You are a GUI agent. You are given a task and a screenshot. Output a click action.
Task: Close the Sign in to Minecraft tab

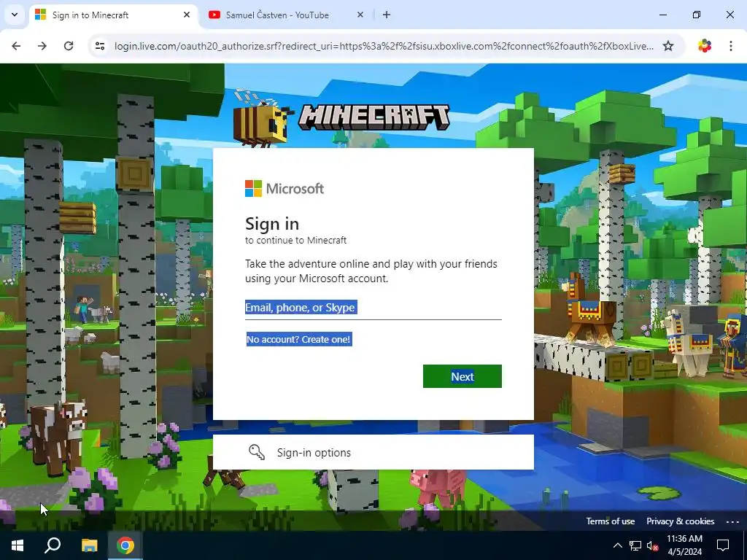(x=187, y=15)
